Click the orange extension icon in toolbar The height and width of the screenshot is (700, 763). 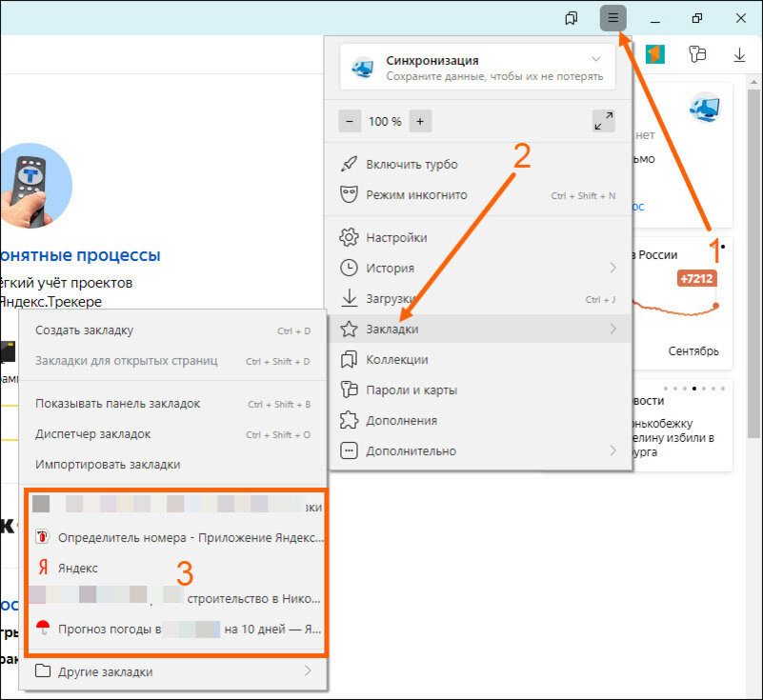[655, 54]
